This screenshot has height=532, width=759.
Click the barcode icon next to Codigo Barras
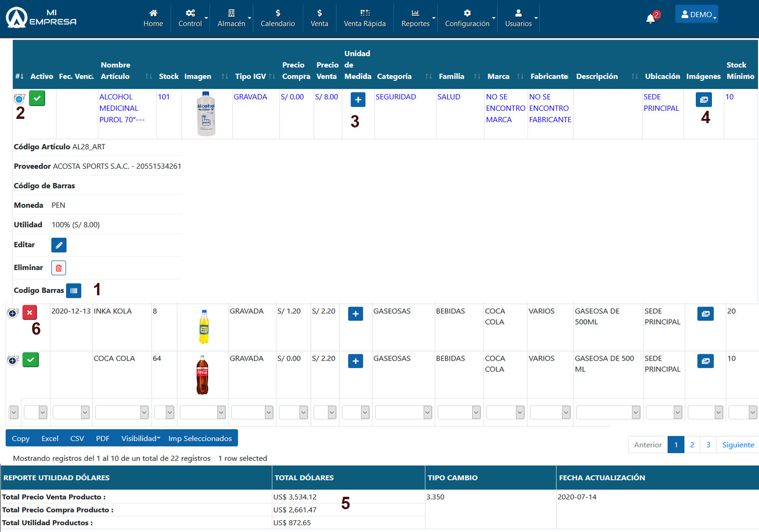(x=74, y=290)
